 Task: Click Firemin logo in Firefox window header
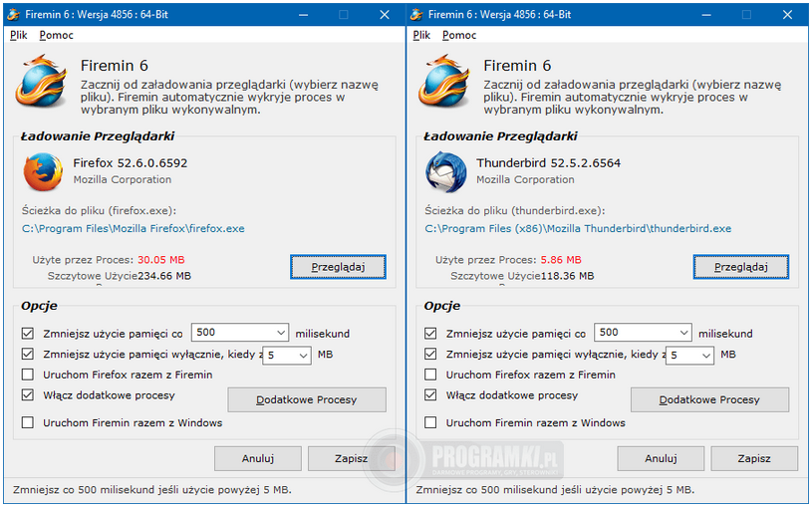point(42,82)
